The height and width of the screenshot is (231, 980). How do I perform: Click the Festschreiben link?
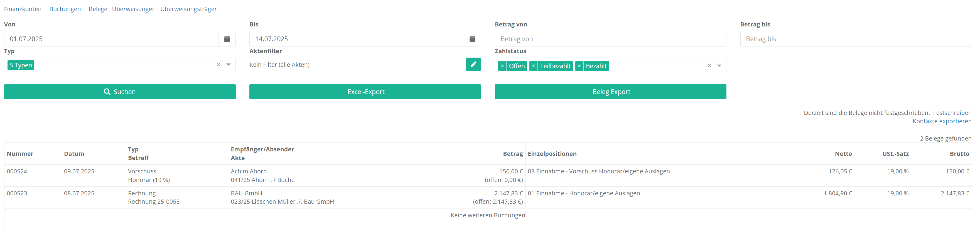pyautogui.click(x=952, y=113)
